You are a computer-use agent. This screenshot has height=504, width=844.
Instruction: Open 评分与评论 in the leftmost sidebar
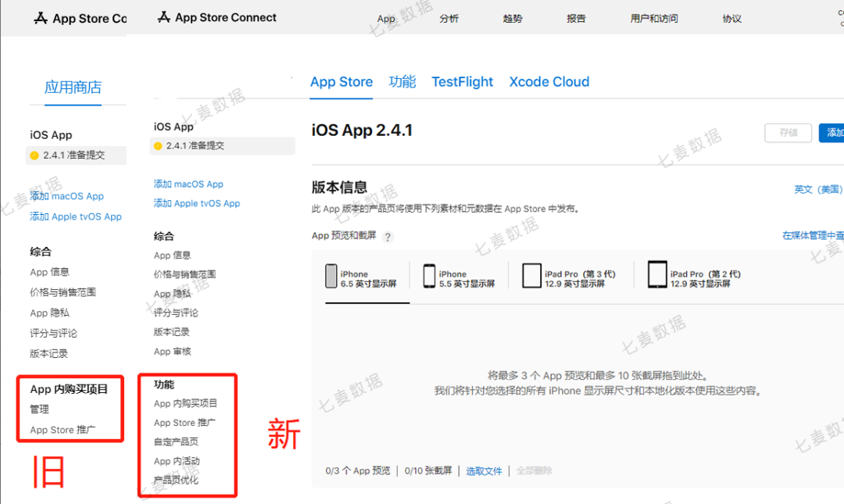coord(53,334)
